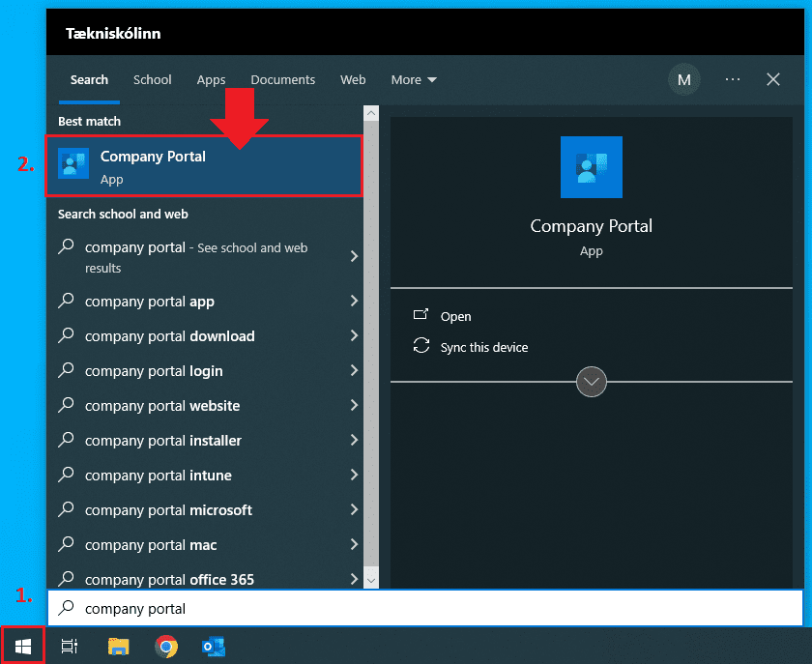812x664 pixels.
Task: Click the search box containing 'company portal'
Action: [425, 609]
